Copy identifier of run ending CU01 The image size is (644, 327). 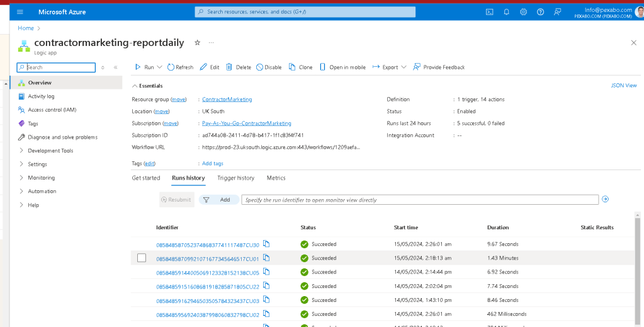(266, 258)
